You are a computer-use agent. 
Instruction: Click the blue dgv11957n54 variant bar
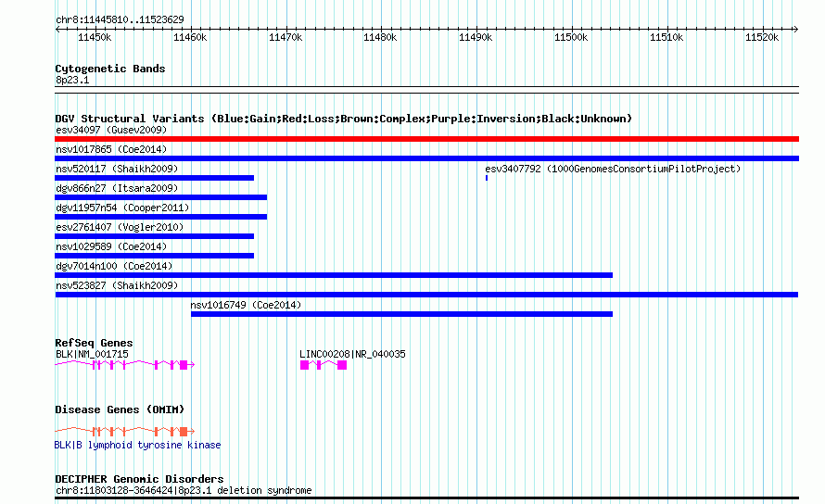point(160,217)
